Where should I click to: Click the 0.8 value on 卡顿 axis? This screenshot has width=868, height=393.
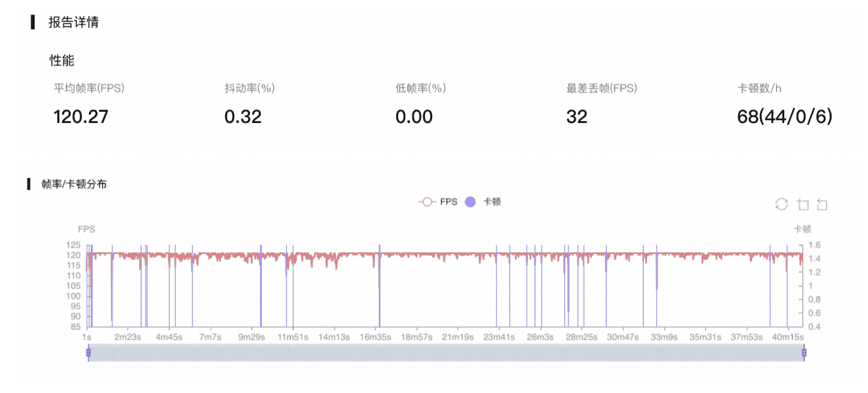[815, 299]
